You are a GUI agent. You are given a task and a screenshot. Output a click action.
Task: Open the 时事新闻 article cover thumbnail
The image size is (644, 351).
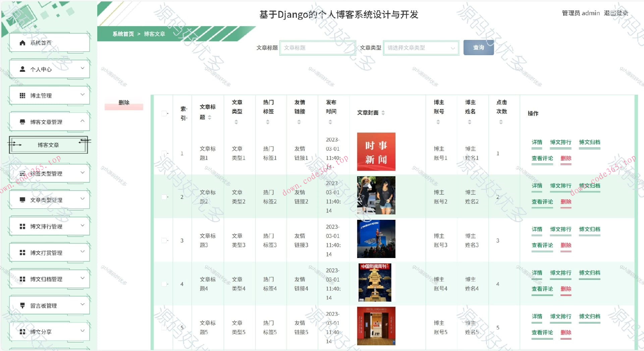pos(376,152)
